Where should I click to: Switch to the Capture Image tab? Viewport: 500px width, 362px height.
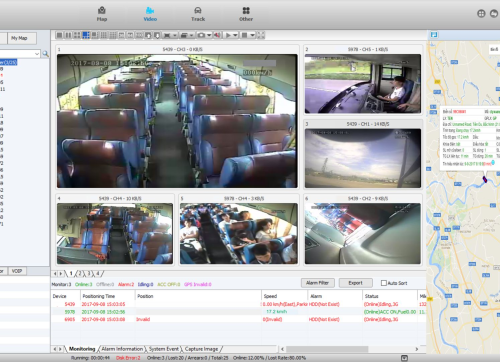tap(201, 349)
